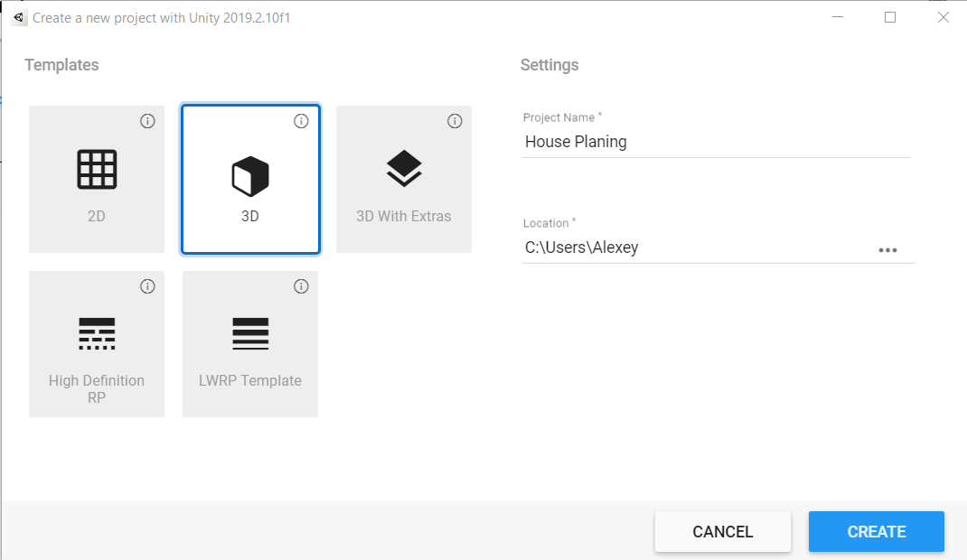Close the new project dialog

[943, 17]
